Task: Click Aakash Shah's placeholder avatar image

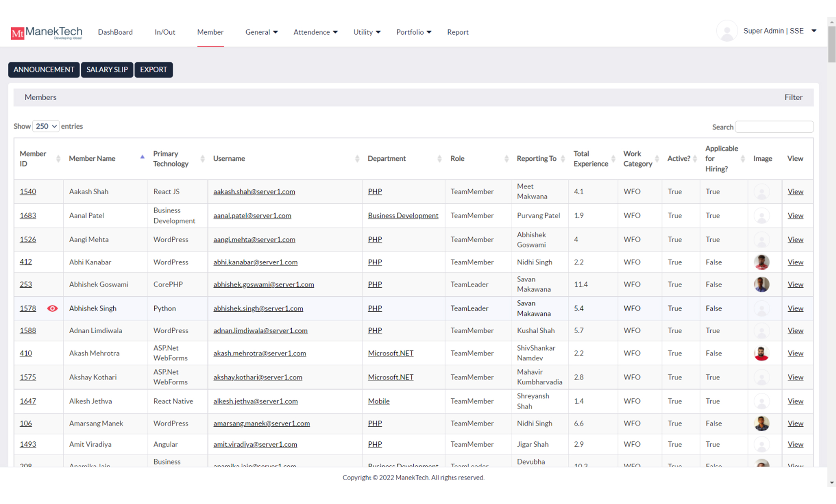Action: click(x=761, y=192)
